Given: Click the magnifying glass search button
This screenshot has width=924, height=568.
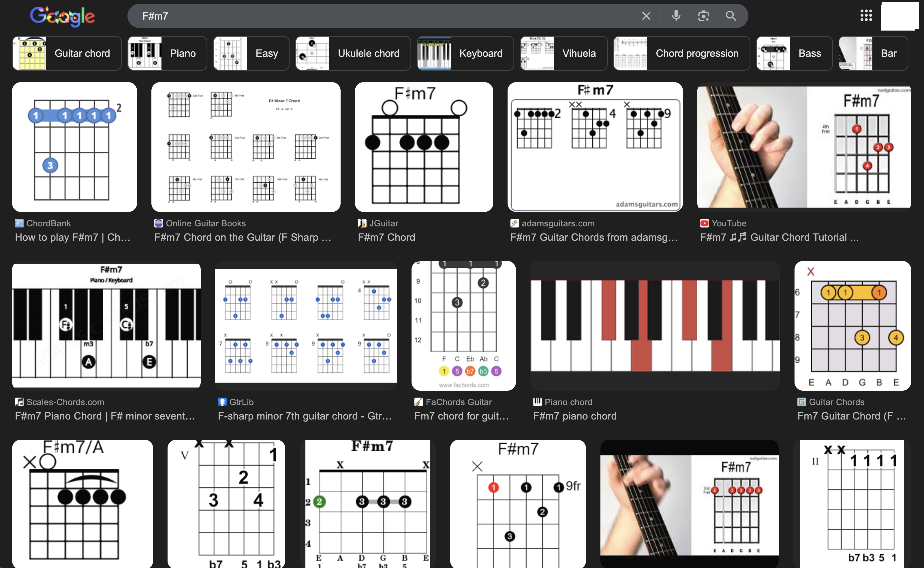Looking at the screenshot, I should (x=730, y=16).
